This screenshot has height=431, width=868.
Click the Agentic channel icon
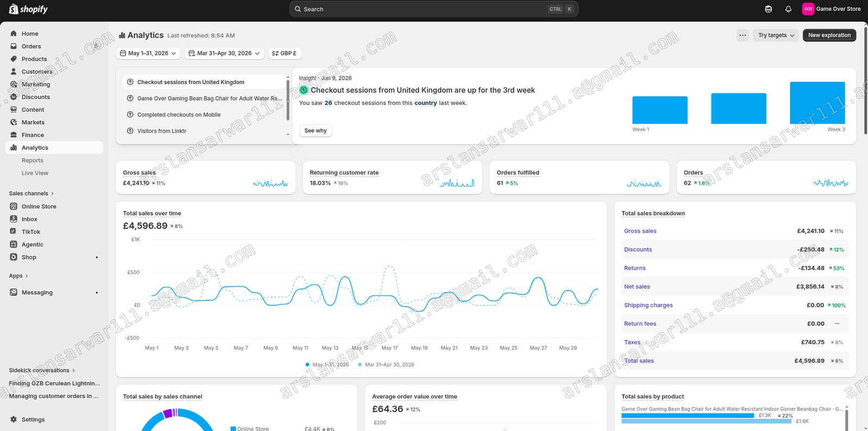(14, 244)
